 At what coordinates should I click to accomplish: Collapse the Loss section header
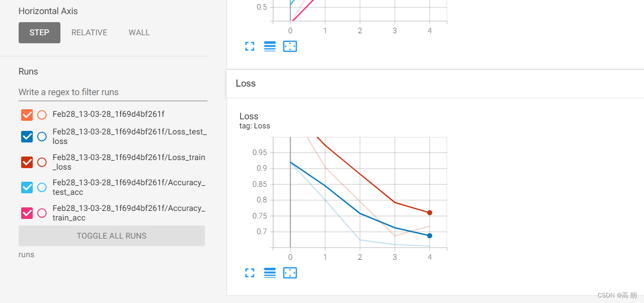(x=245, y=83)
